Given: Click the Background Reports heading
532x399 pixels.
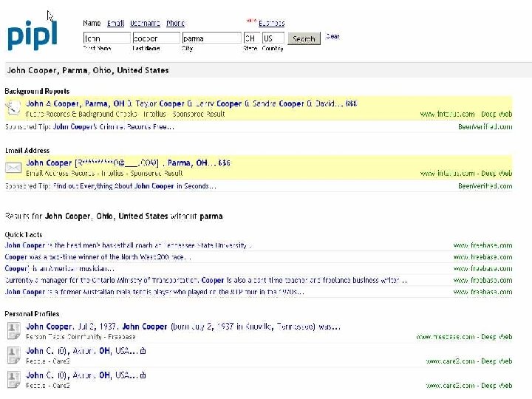Looking at the screenshot, I should tap(37, 91).
